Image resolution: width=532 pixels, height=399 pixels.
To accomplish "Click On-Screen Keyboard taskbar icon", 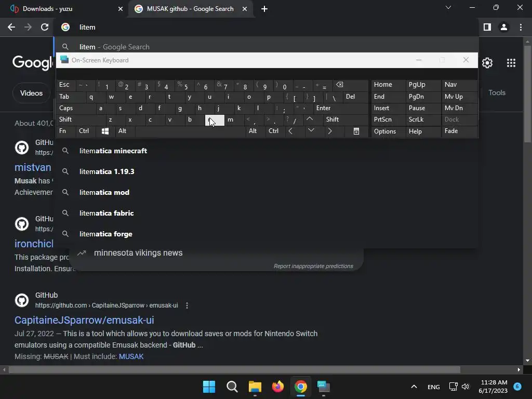I will [323, 387].
